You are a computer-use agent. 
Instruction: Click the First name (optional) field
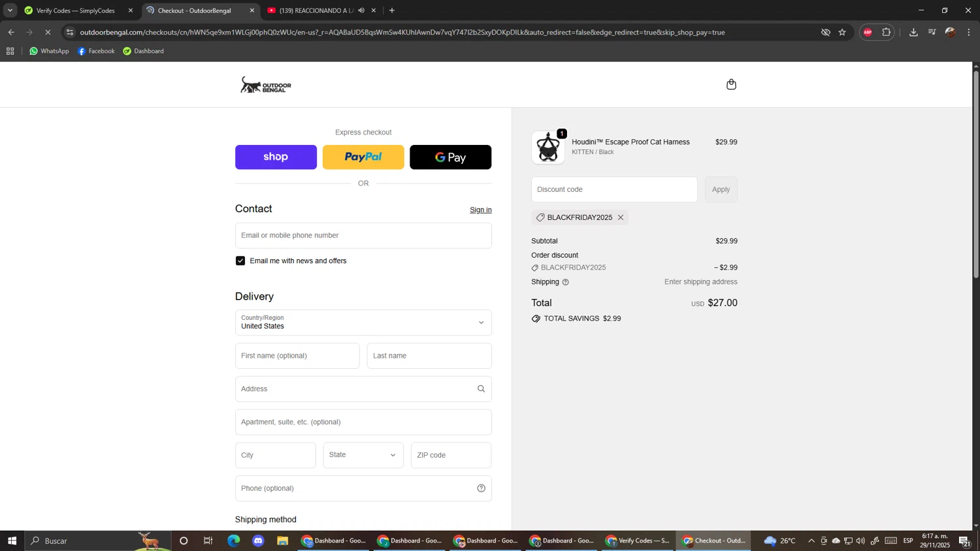[297, 356]
